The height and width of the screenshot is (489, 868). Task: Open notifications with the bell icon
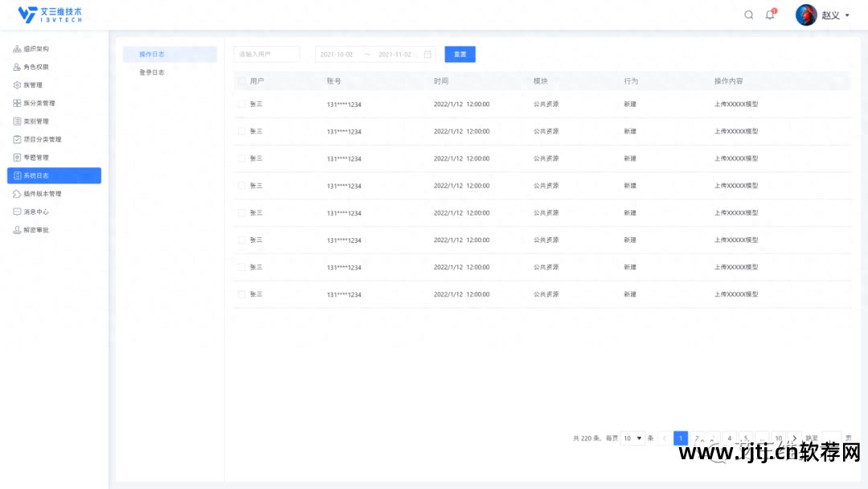point(770,15)
